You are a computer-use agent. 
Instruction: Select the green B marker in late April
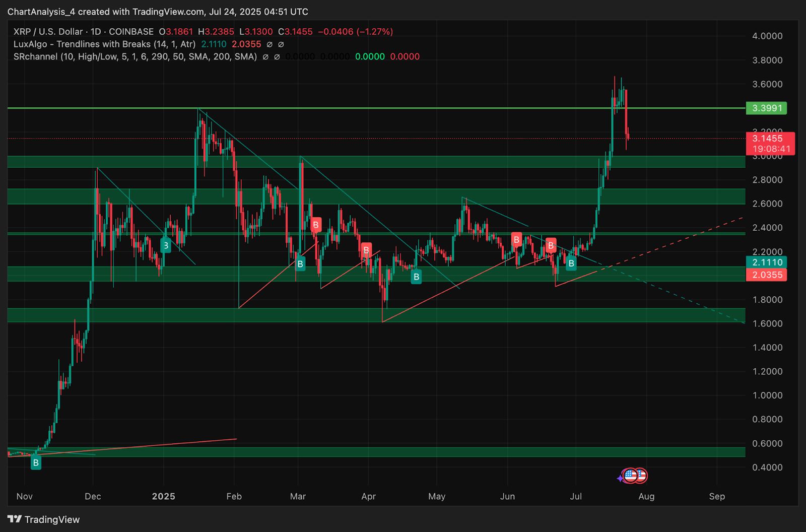coord(416,277)
